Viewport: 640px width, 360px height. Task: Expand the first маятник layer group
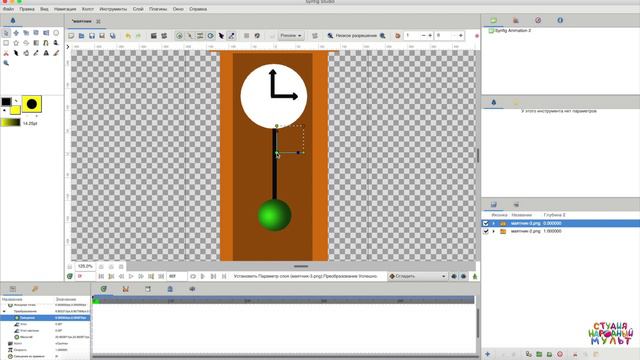pos(493,223)
